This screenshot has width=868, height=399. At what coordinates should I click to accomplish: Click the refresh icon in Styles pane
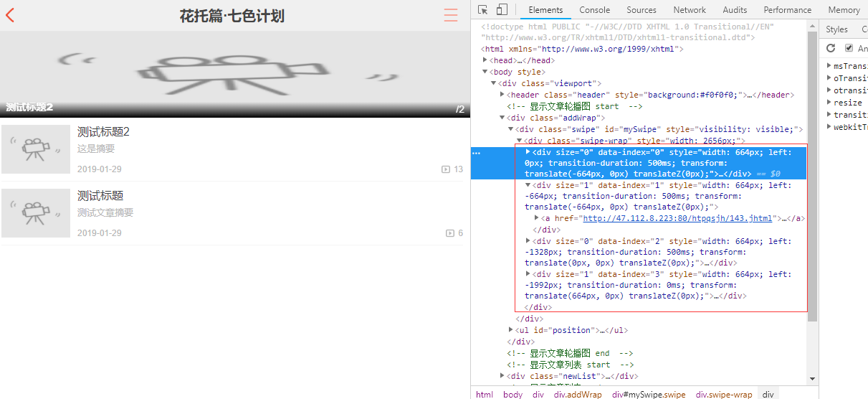click(831, 48)
